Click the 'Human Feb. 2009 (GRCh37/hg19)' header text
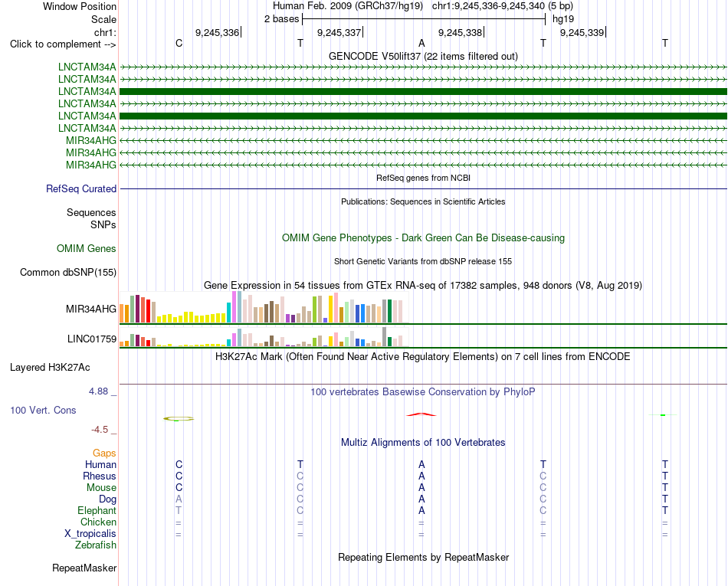This screenshot has height=586, width=728. coord(348,6)
